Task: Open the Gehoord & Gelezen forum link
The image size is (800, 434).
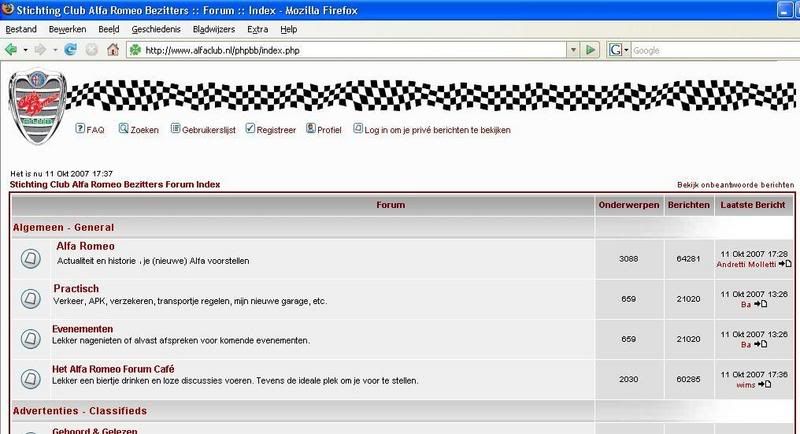Action: [x=94, y=430]
